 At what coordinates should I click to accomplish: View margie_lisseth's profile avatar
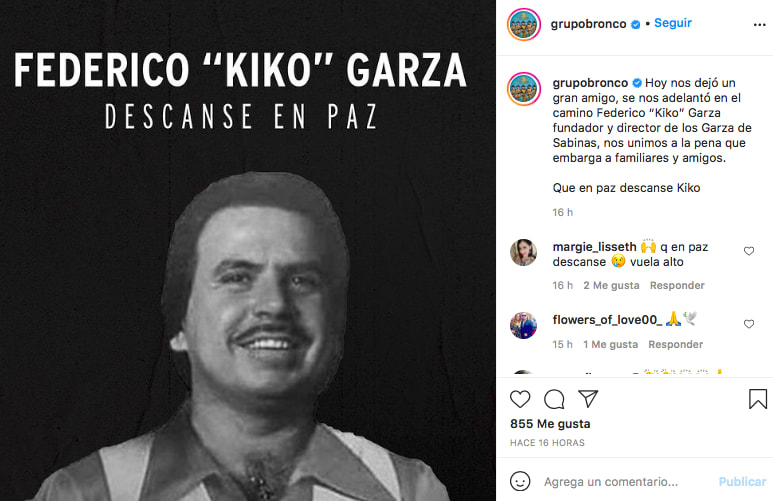click(x=523, y=252)
